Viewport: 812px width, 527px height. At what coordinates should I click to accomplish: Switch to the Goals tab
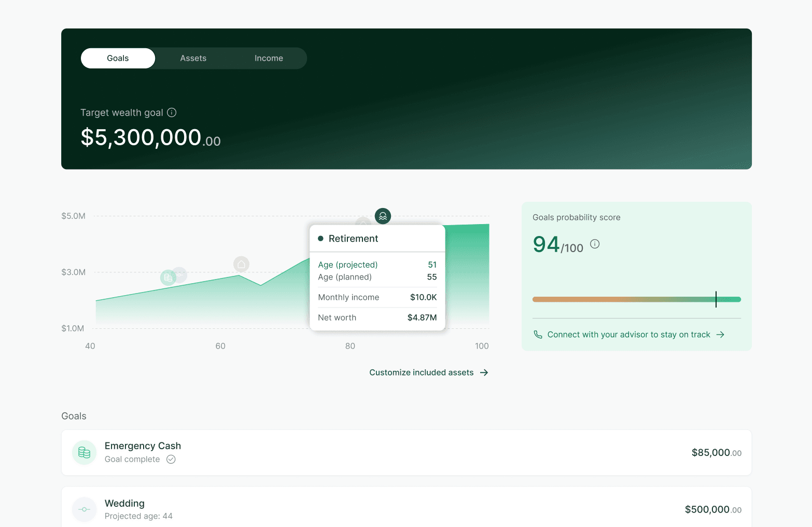click(x=118, y=58)
